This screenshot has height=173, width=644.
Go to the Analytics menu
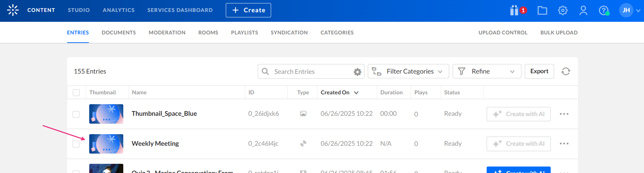[119, 10]
